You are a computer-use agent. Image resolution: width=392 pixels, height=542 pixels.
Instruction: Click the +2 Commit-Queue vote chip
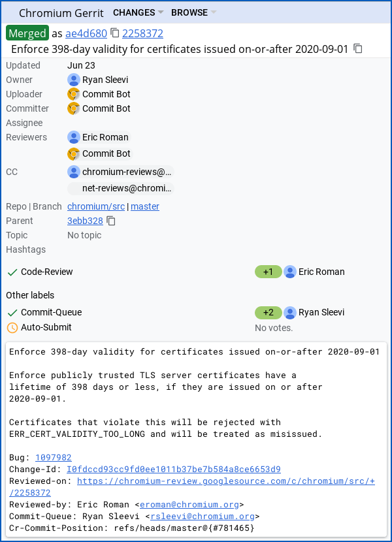[268, 312]
